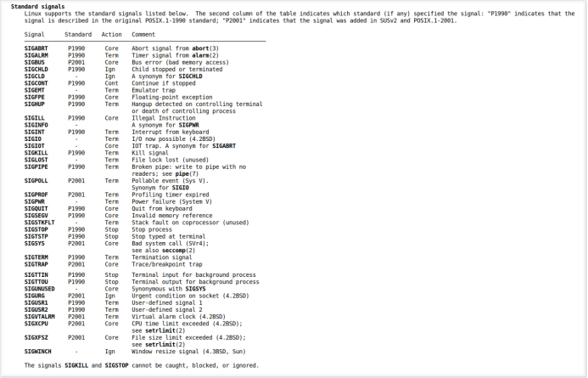Click the Comment column header
Image resolution: width=588 pixels, height=378 pixels.
point(143,35)
